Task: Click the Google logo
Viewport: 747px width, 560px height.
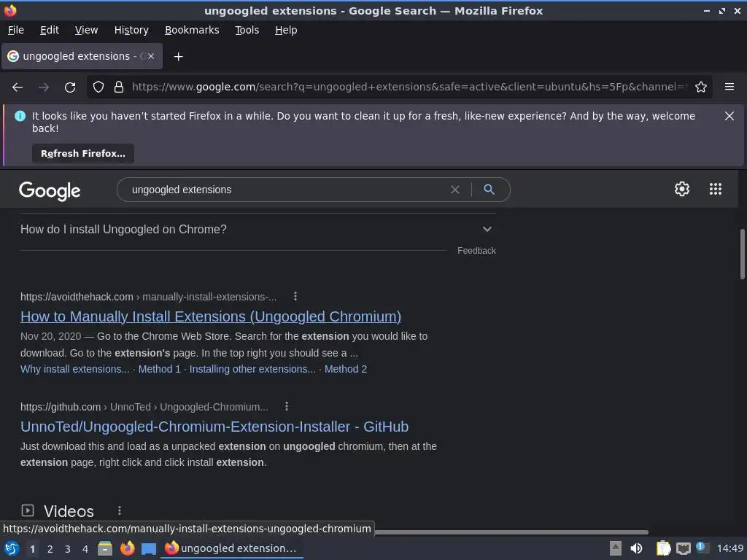Action: [x=50, y=191]
